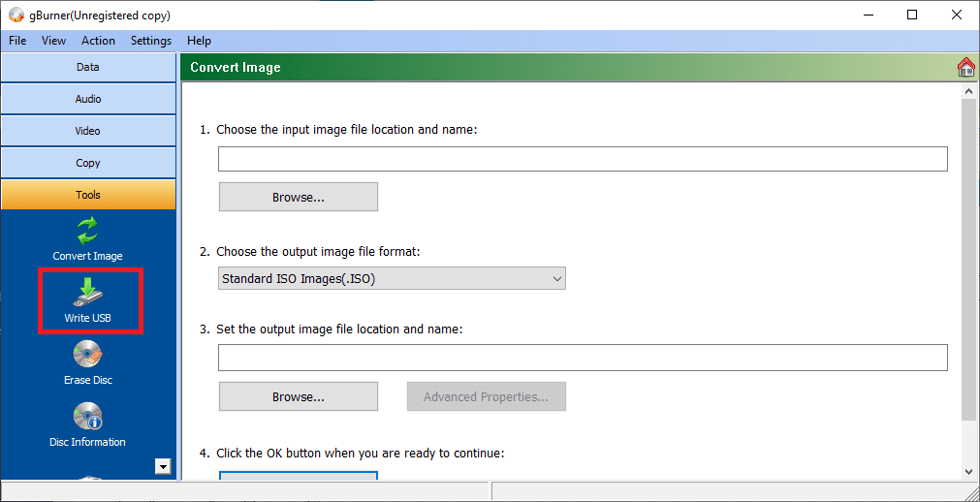Browse for the input image file
Image resolution: width=980 pixels, height=502 pixels.
point(299,197)
